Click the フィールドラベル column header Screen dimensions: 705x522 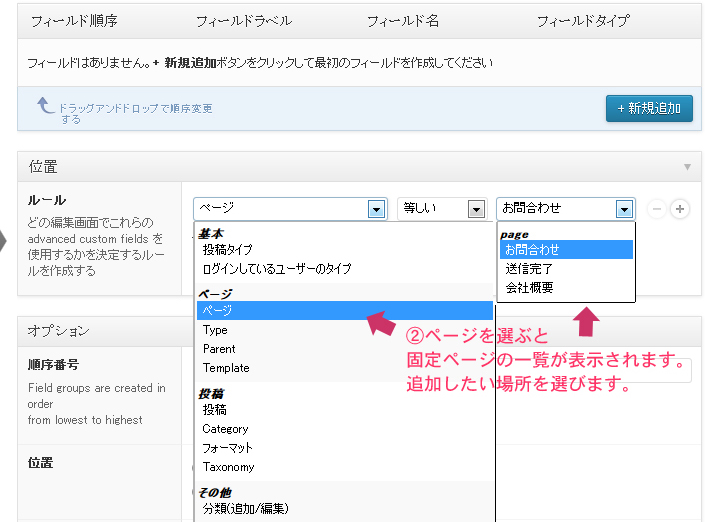243,21
